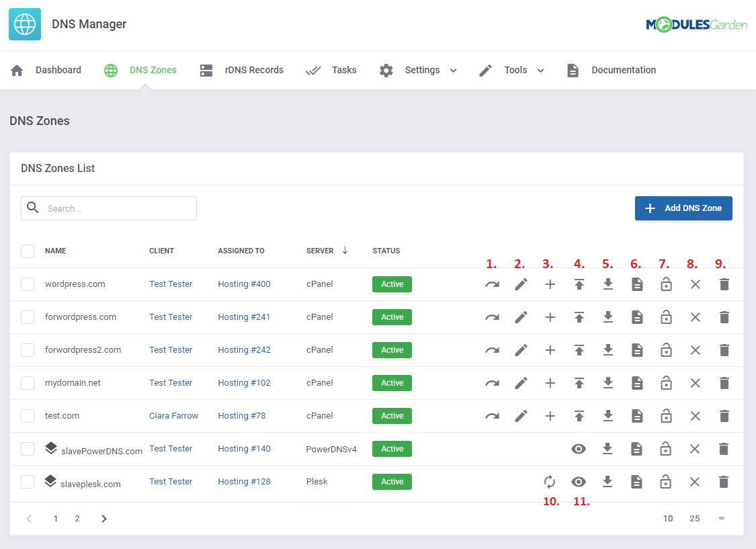Edit forwordpress.com zone with pencil icon
This screenshot has height=549, width=756.
click(x=521, y=317)
